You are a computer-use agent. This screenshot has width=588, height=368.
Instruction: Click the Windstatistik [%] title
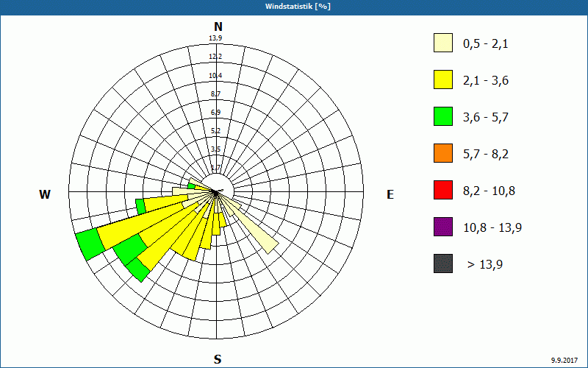coord(298,7)
